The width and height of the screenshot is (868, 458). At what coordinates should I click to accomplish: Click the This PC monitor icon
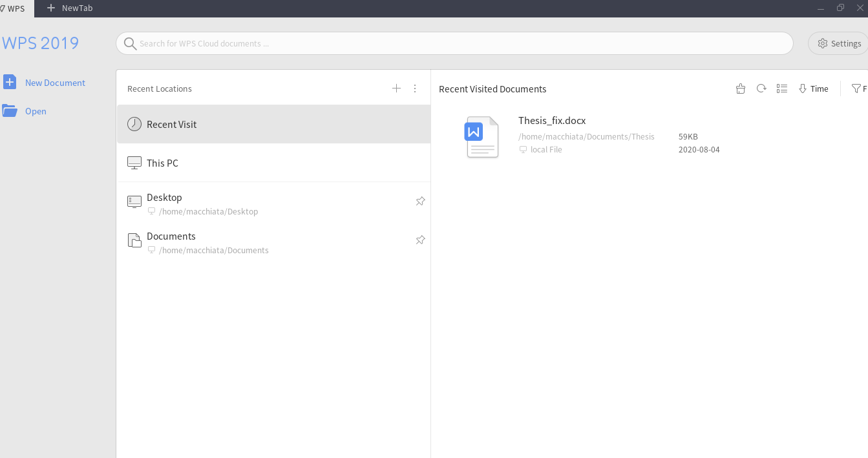point(134,163)
